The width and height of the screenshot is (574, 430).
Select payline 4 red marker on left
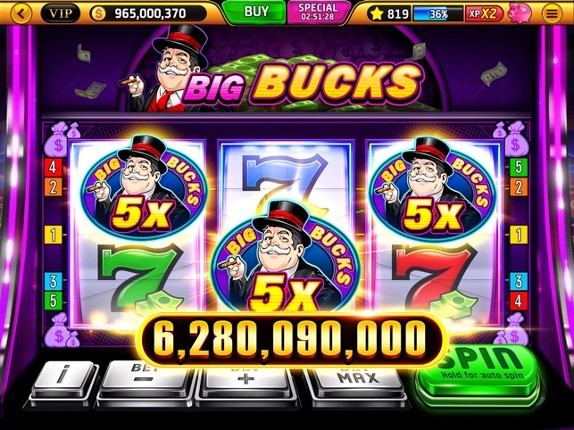click(53, 167)
